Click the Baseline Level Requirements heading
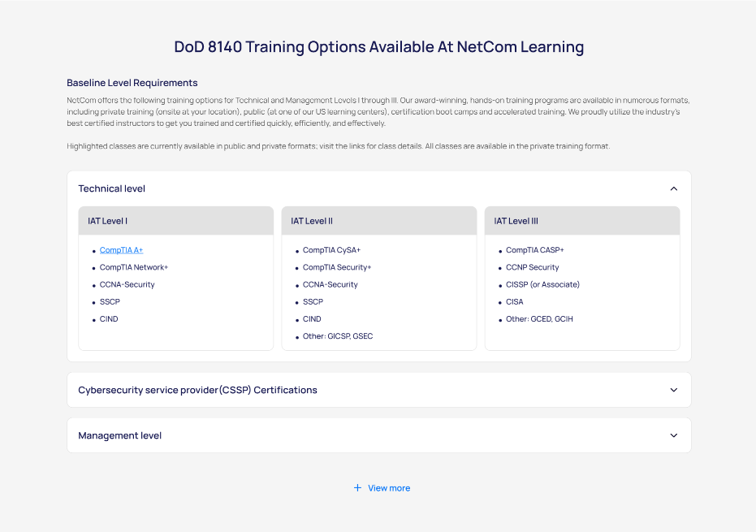The image size is (756, 532). (132, 83)
